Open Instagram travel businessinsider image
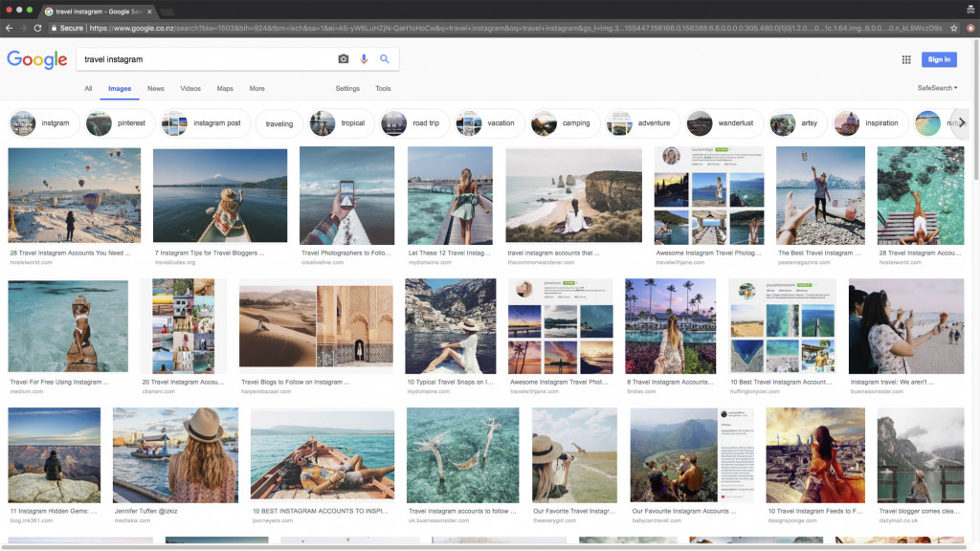980x551 pixels. tap(906, 326)
